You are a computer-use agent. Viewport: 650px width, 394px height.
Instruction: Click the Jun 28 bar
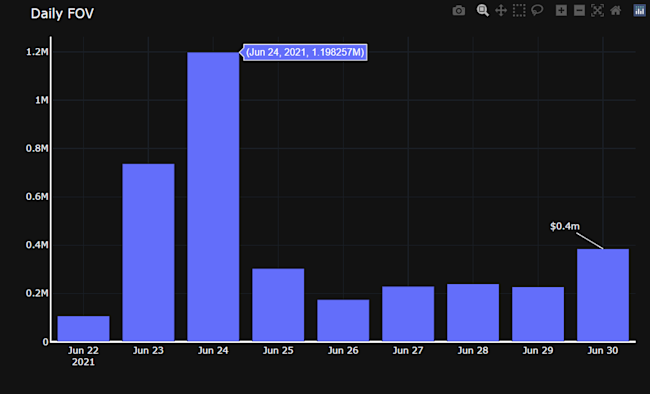(473, 312)
